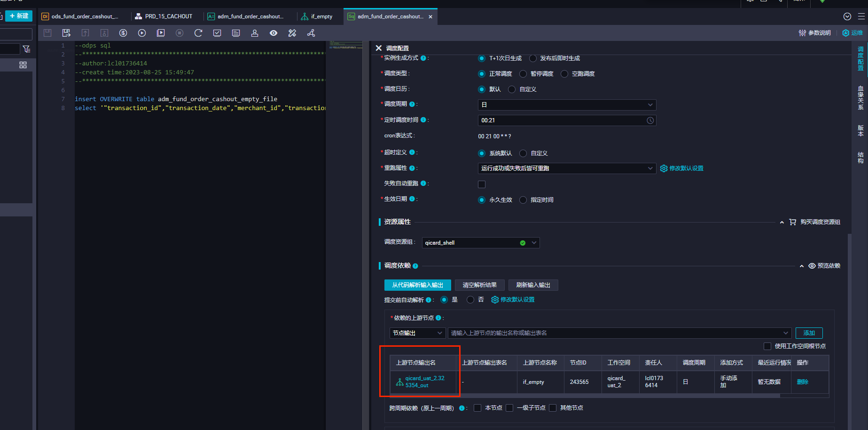The image size is (868, 430).
Task: Click the clock icon in schedule time field
Action: [x=650, y=120]
